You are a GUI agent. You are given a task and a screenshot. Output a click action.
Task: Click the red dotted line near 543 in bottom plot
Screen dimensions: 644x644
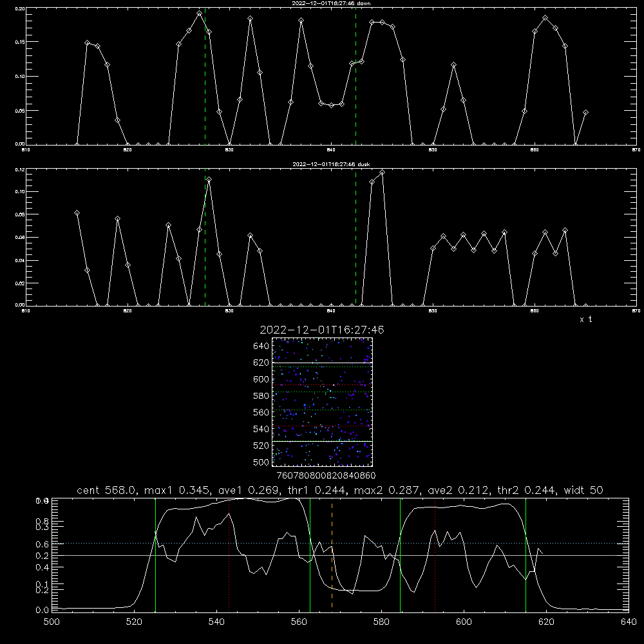pos(229,554)
